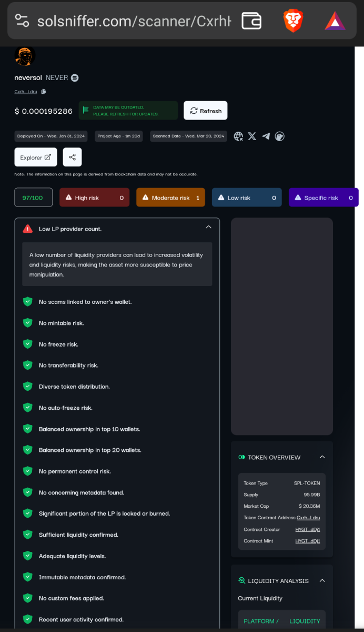Collapse the Low LP provider count warning
Screen dimensions: 364x632
208,226
